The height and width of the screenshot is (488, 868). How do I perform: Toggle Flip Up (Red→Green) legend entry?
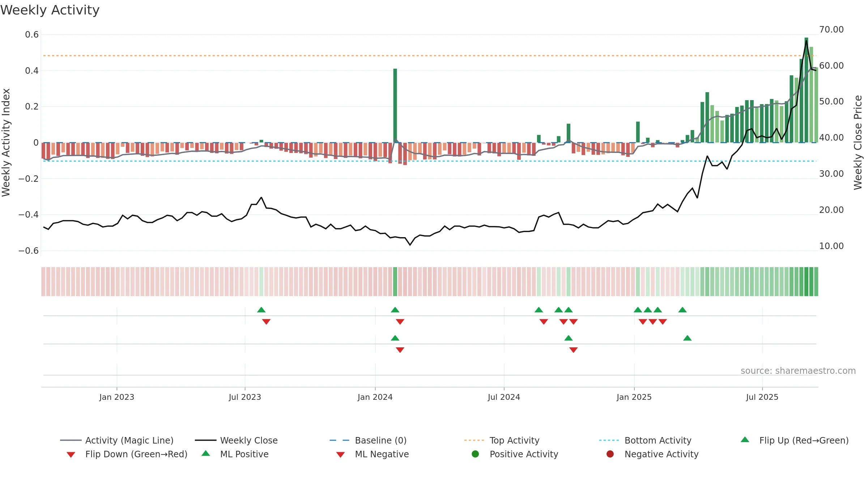coord(795,440)
